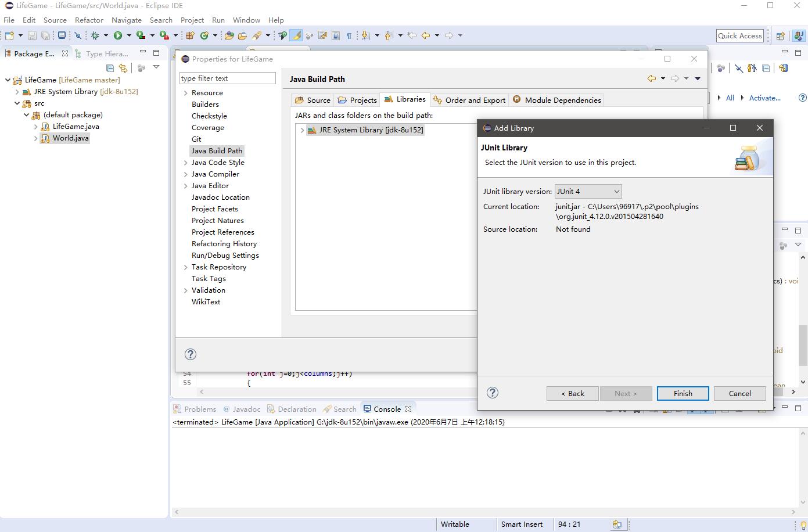The width and height of the screenshot is (808, 532).
Task: Click the Next Annotation toolbar icon
Action: [365, 35]
